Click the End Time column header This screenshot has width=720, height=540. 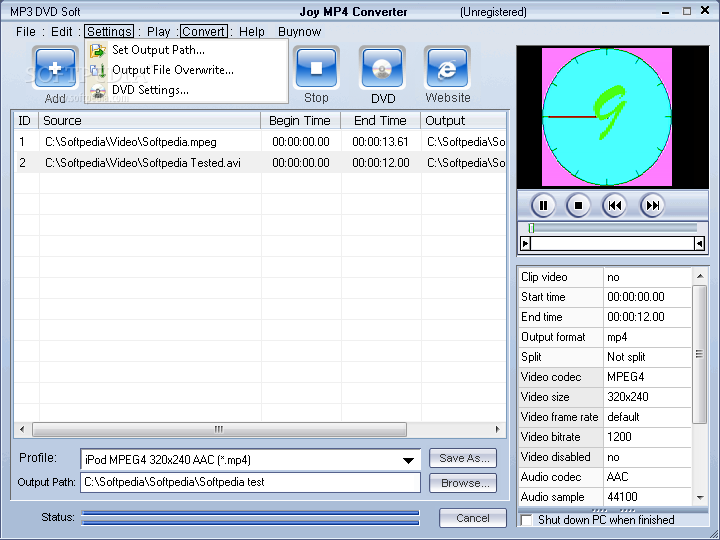pos(380,121)
